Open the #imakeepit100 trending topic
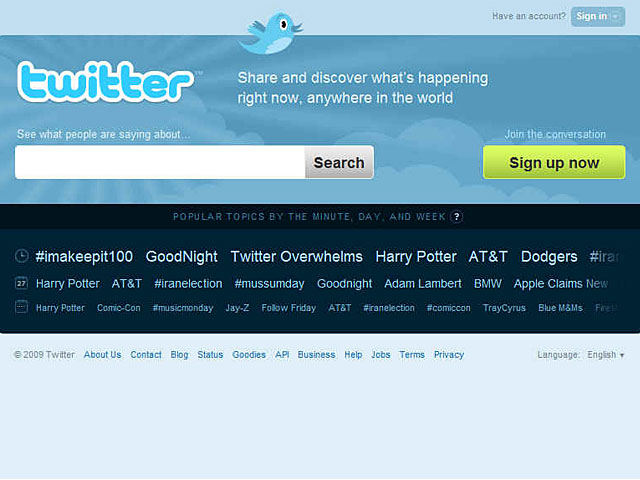The width and height of the screenshot is (640, 480). [x=84, y=257]
